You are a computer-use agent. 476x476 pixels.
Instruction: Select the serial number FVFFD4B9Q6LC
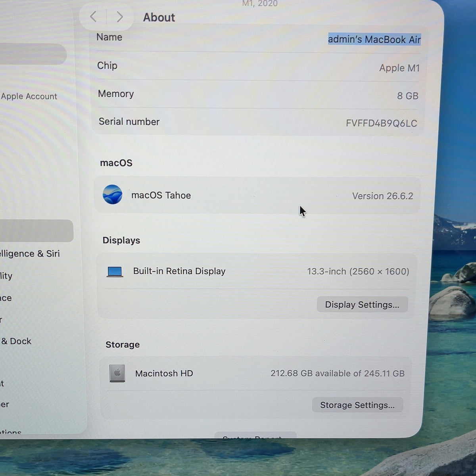tap(381, 123)
